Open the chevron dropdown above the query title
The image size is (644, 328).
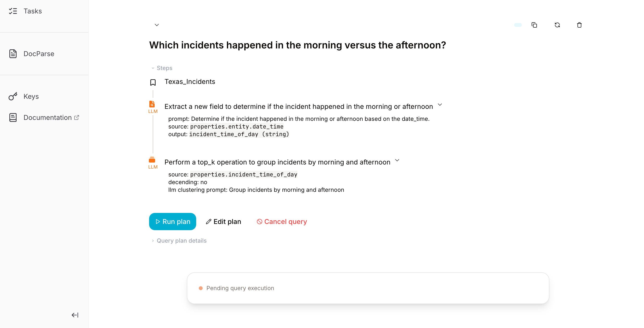157,25
